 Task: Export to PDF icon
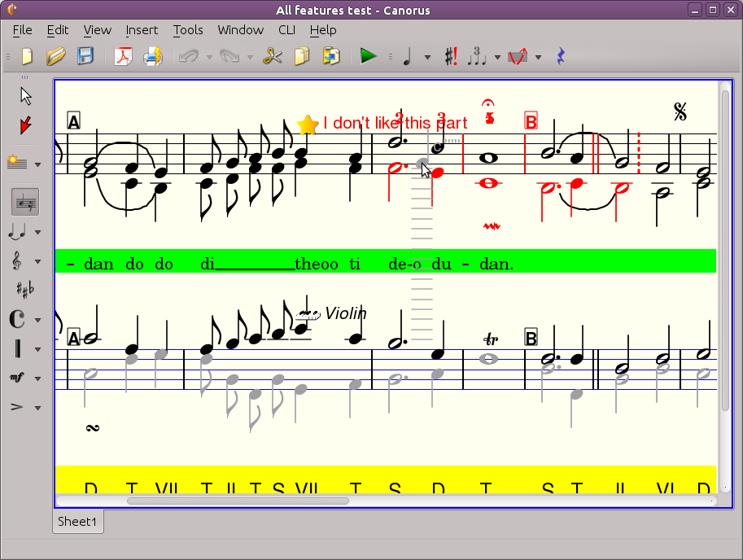[123, 57]
